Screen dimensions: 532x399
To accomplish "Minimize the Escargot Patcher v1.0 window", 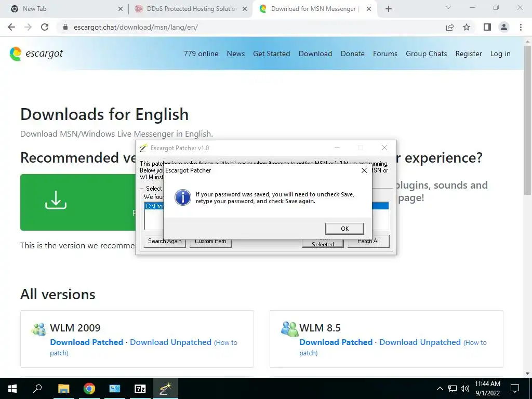I will 337,148.
